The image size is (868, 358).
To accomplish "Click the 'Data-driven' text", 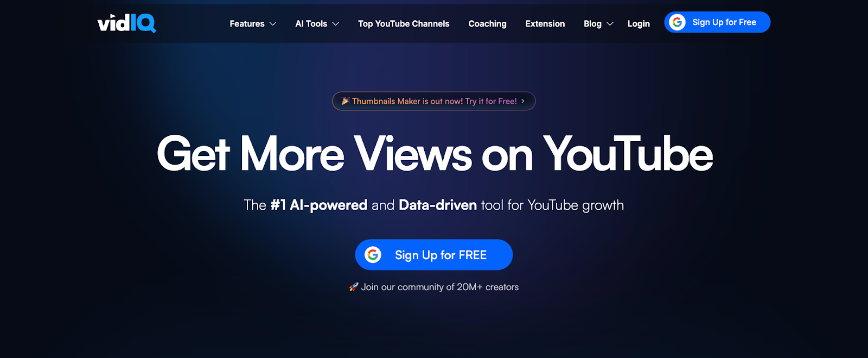I will tap(438, 205).
